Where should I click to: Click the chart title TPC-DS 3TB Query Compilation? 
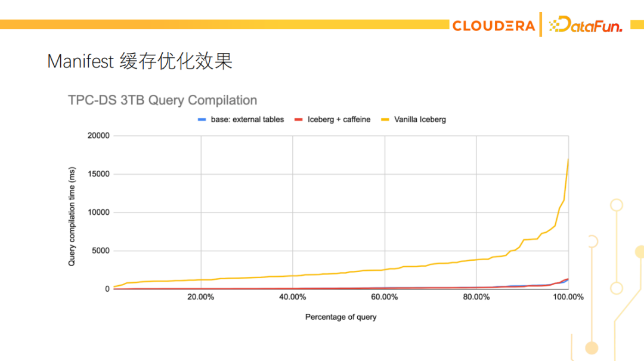(162, 100)
